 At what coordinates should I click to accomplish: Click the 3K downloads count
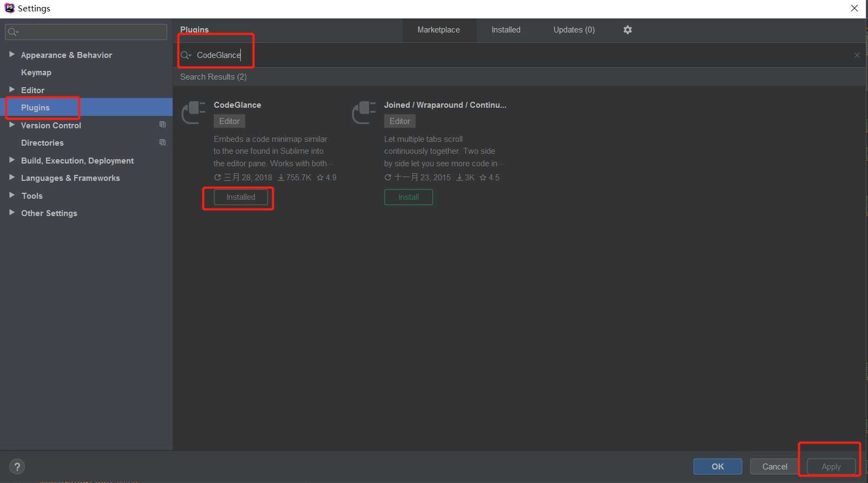[465, 178]
